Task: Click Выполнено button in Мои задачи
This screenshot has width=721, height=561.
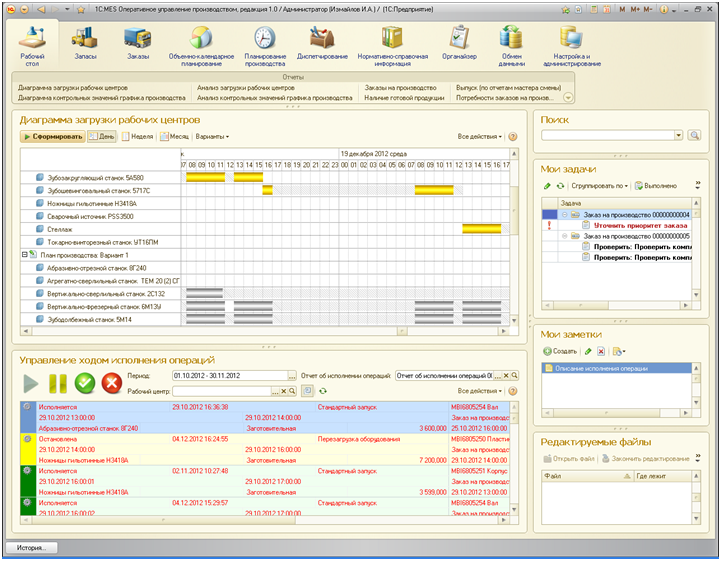Action: click(x=656, y=186)
